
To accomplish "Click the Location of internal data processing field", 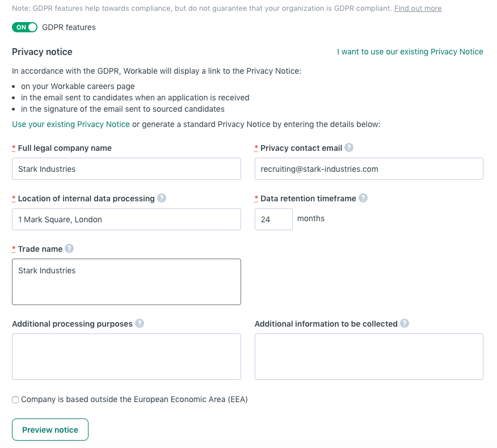I will [x=126, y=219].
